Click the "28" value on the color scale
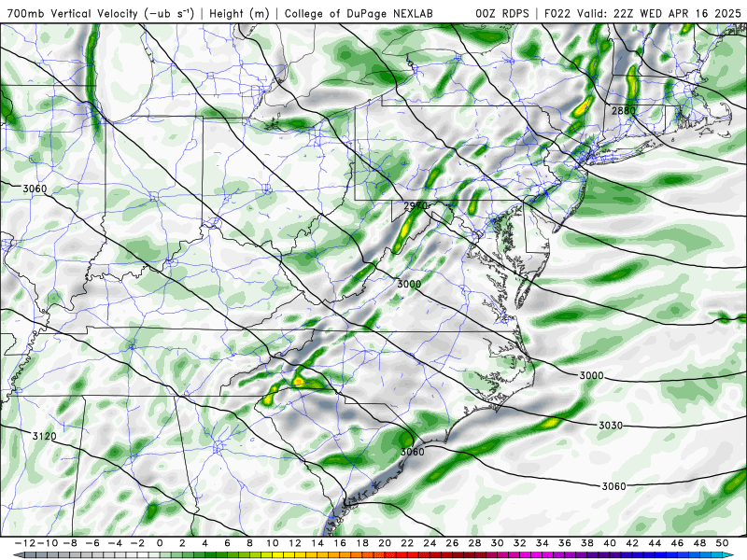This screenshot has width=747, height=560. pos(474,543)
